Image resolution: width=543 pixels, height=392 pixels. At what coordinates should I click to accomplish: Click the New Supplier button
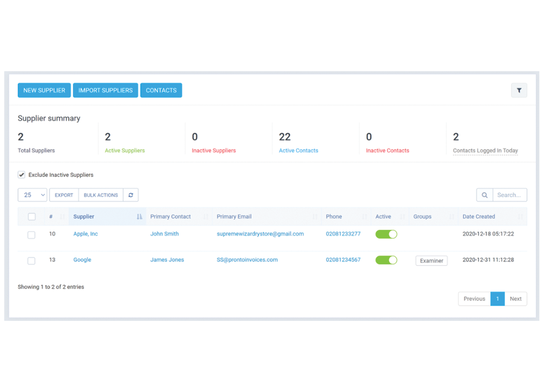coord(44,90)
